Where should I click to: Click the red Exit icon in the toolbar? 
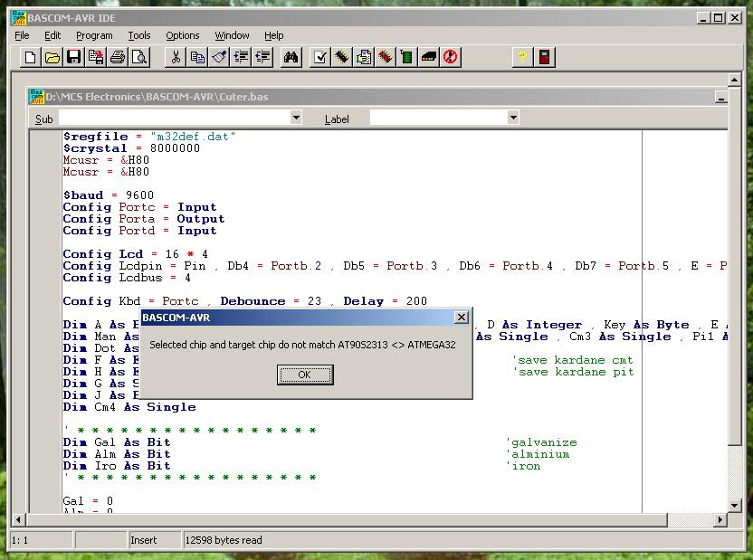coord(545,58)
